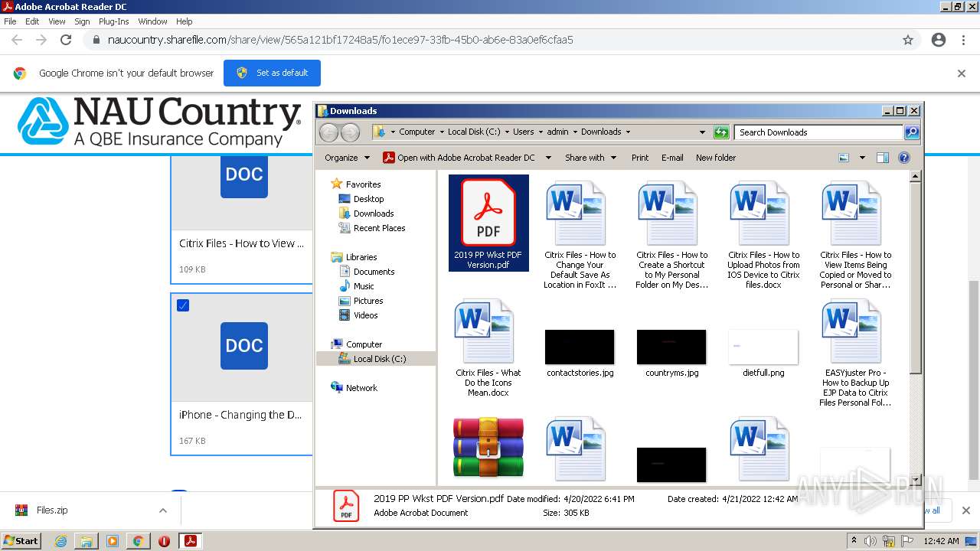Dismiss the default browser notification bar

click(962, 73)
